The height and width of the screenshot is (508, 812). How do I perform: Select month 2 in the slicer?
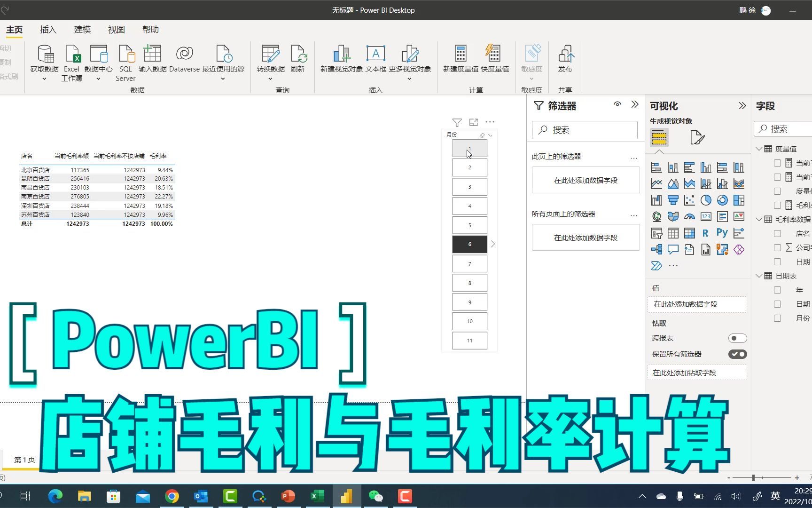469,167
